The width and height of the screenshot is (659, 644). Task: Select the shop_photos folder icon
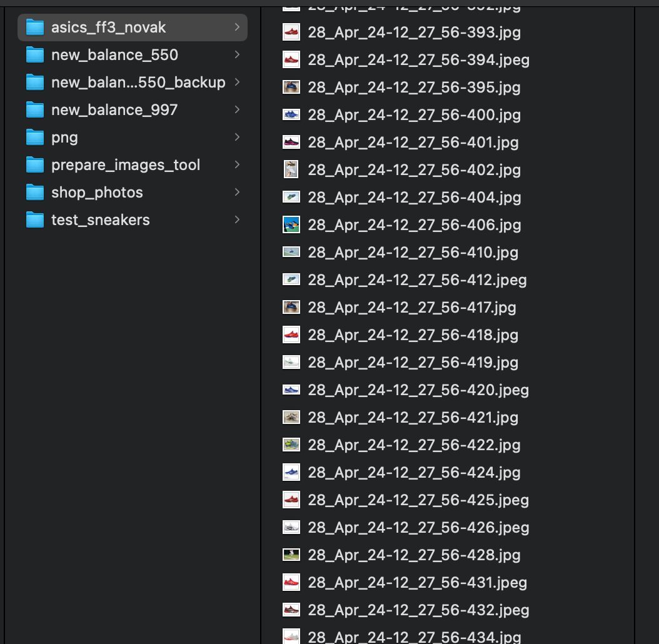click(35, 192)
